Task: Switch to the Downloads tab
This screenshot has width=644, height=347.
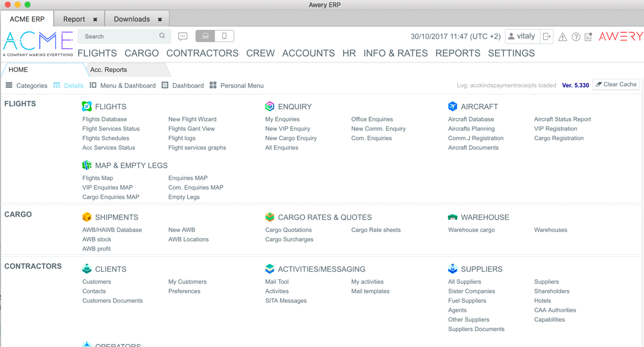Action: [132, 19]
